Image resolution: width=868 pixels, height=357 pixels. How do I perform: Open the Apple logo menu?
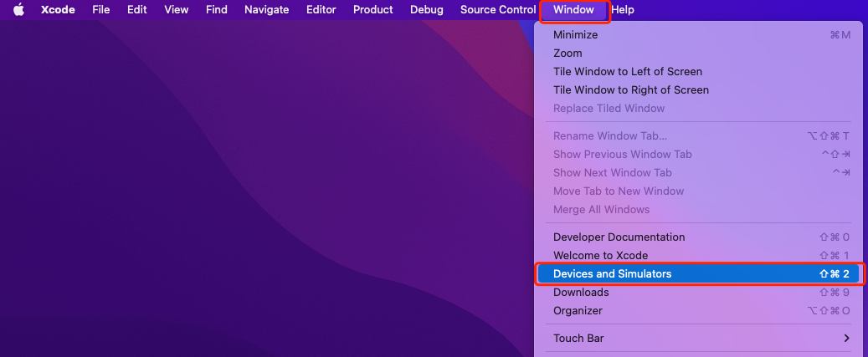click(x=18, y=10)
